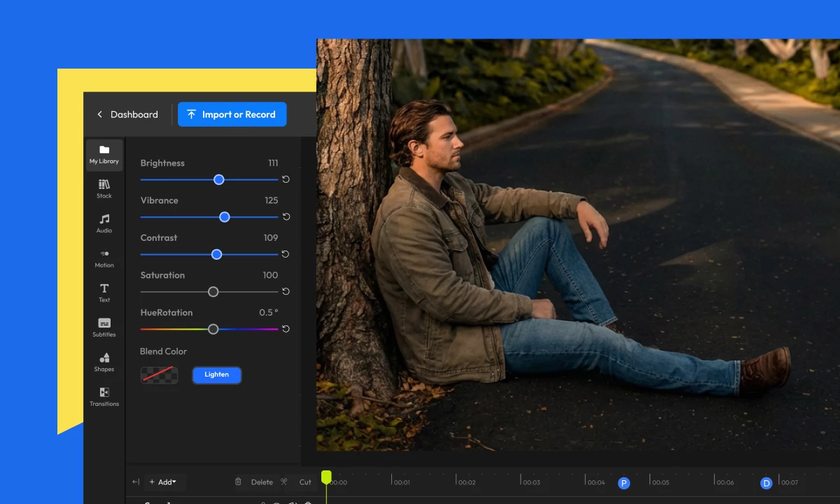Screen dimensions: 840x504
Task: Open the Transitions panel
Action: (104, 396)
